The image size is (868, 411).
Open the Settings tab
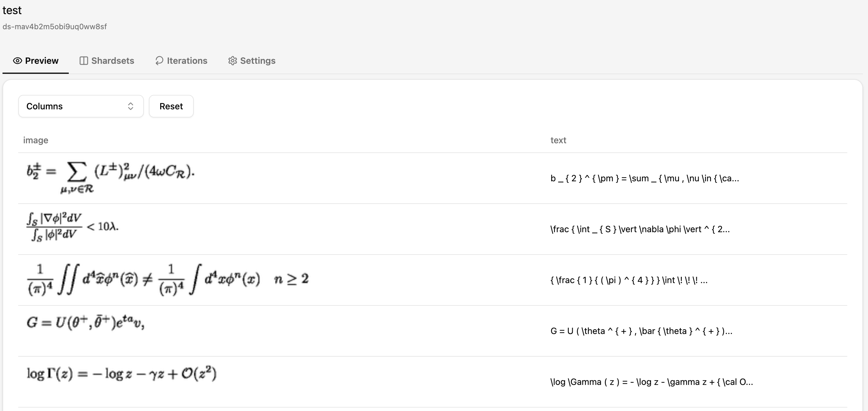point(252,61)
